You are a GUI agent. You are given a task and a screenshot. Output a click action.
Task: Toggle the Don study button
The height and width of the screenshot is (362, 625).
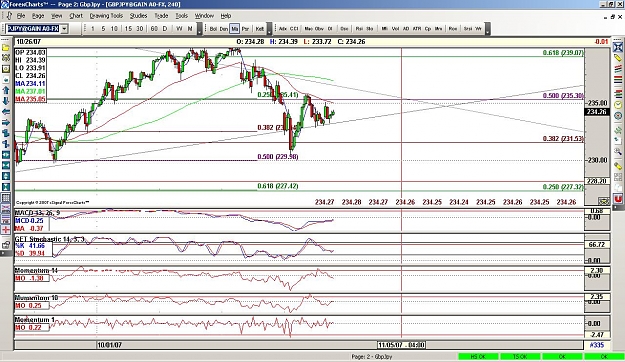coord(224,29)
